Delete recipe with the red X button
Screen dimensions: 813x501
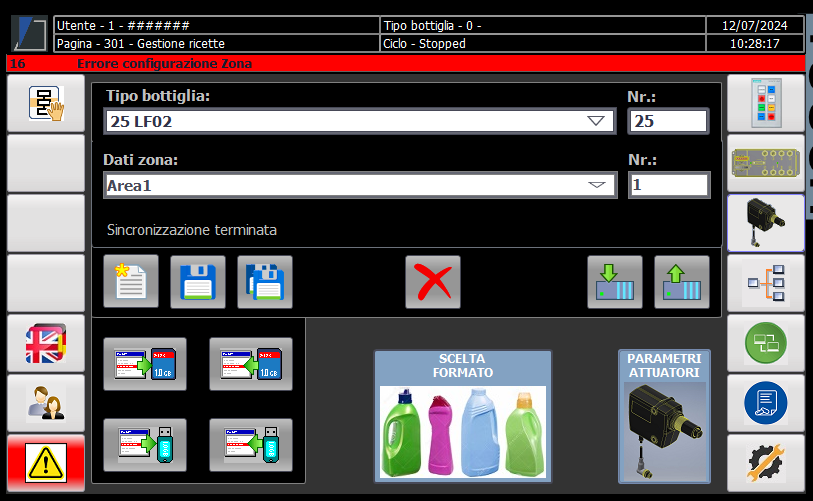pos(433,282)
